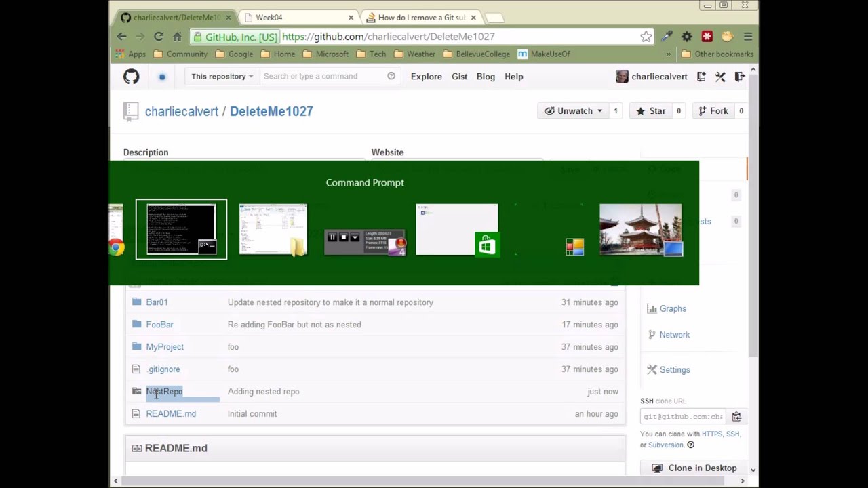This screenshot has width=868, height=488.
Task: Click the eyedropper extension icon
Action: (x=667, y=37)
